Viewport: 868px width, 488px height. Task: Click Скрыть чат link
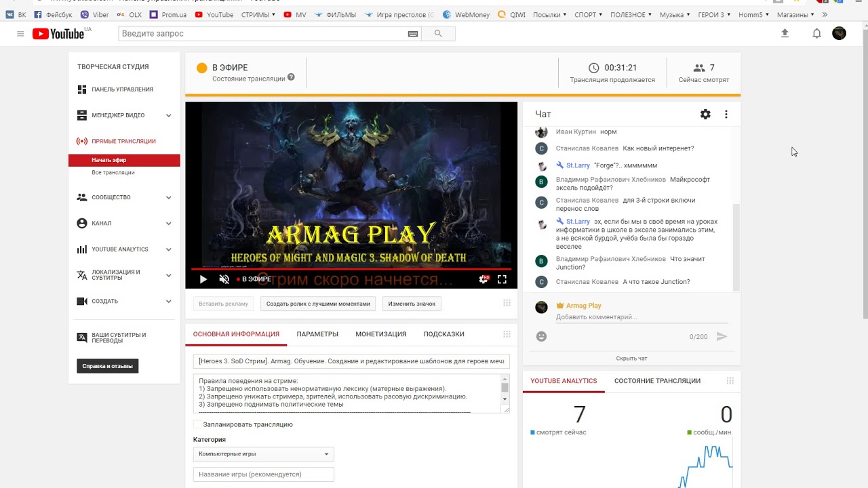[x=631, y=359]
